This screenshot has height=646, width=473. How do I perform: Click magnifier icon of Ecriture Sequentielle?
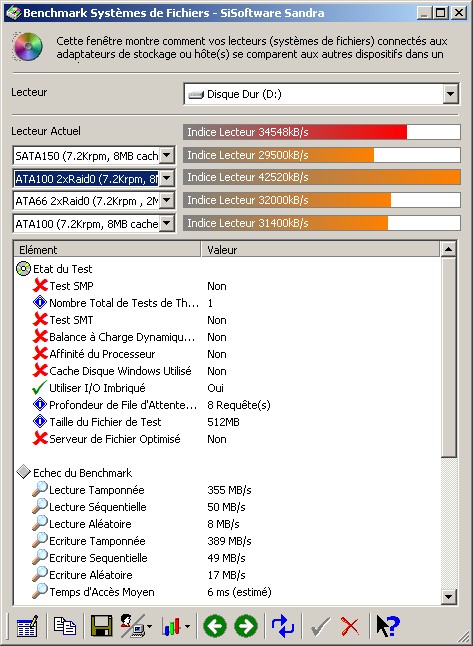tap(40, 557)
